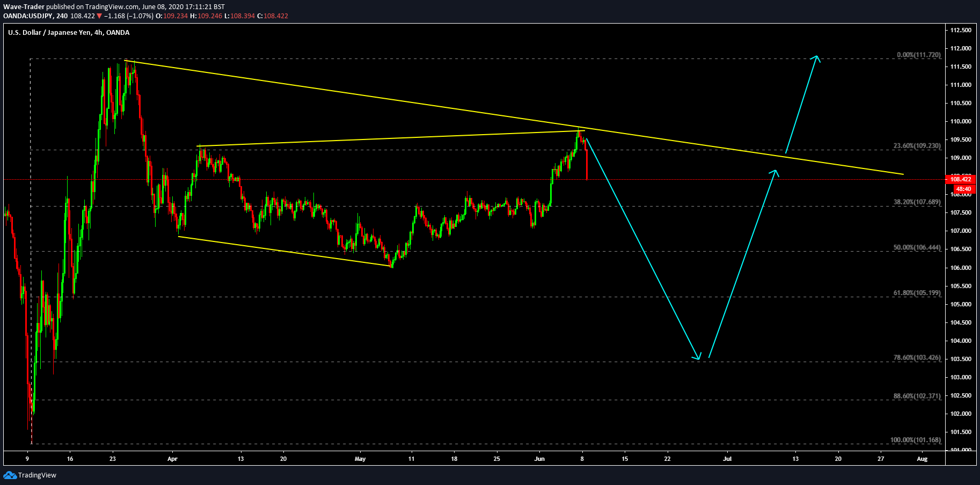Click the TradingView brand text
This screenshot has height=485, width=980.
tap(37, 475)
